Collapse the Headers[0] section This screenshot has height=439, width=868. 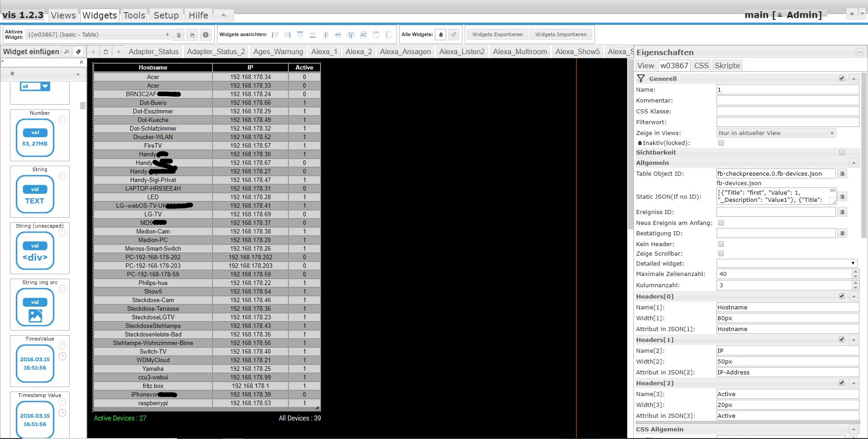click(x=854, y=296)
